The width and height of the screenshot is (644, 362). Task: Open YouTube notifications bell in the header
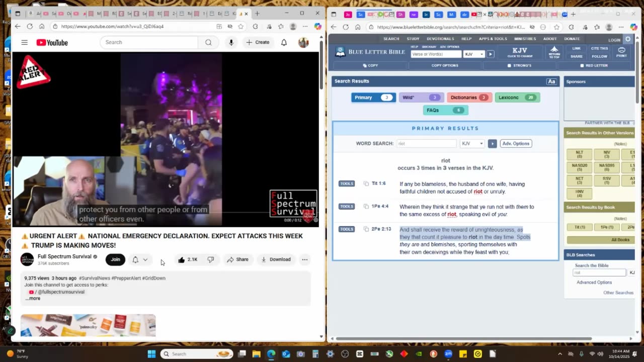coord(284,42)
